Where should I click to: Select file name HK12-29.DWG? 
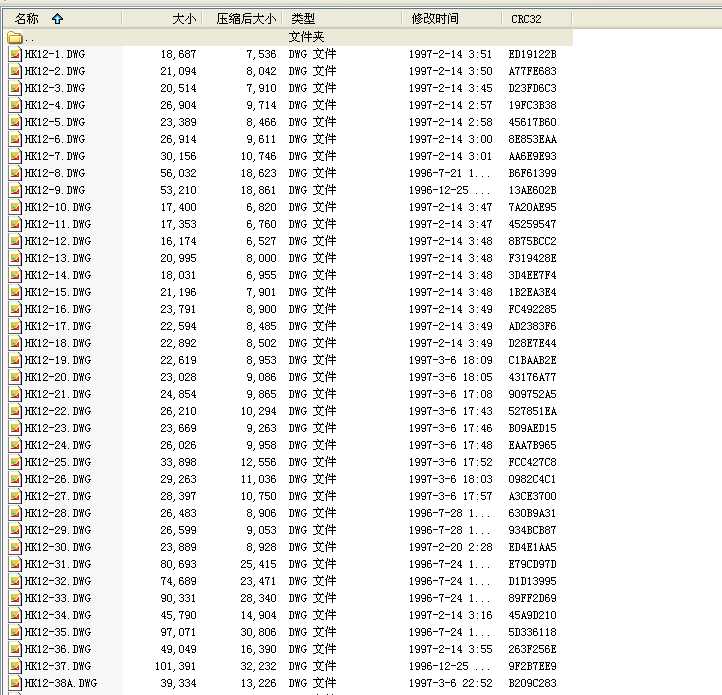(x=58, y=531)
